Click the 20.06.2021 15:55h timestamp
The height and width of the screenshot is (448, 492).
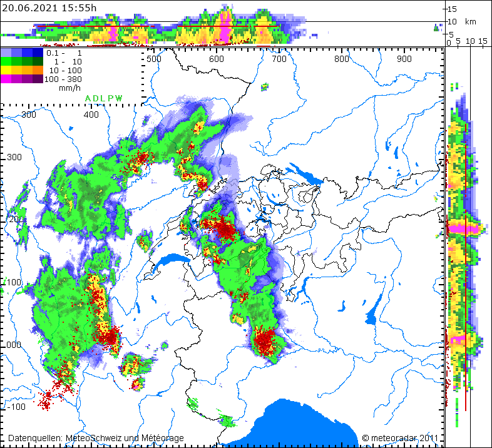point(49,7)
